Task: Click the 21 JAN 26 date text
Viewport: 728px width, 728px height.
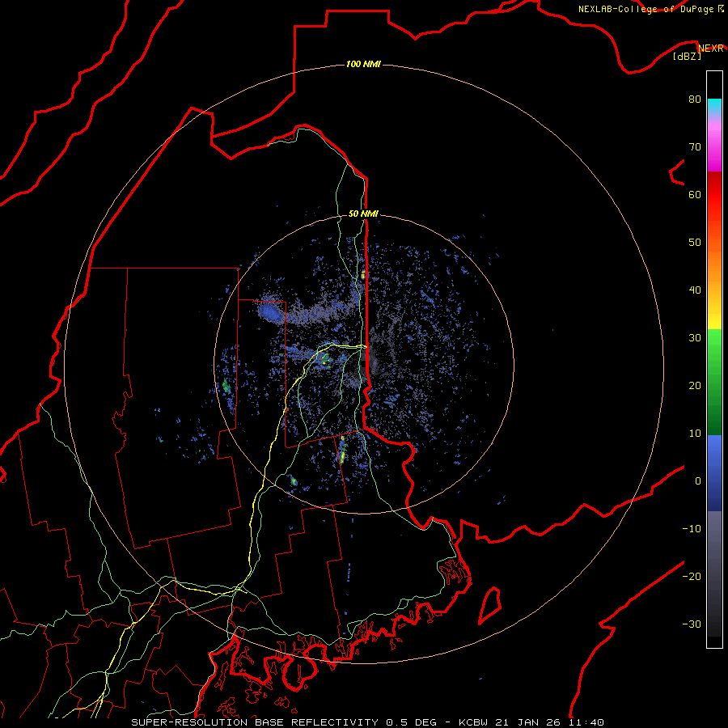Action: (529, 722)
